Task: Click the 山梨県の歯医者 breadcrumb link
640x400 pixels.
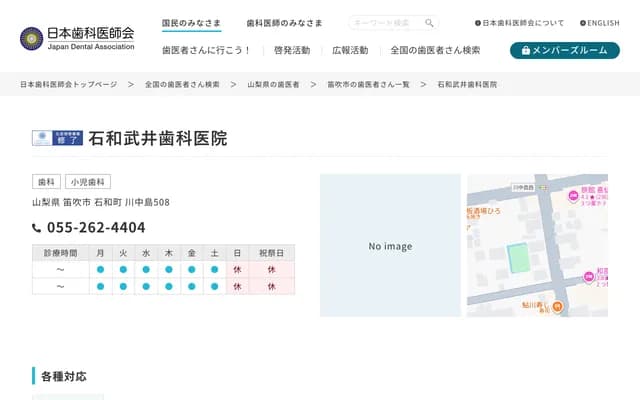Action: (x=273, y=85)
